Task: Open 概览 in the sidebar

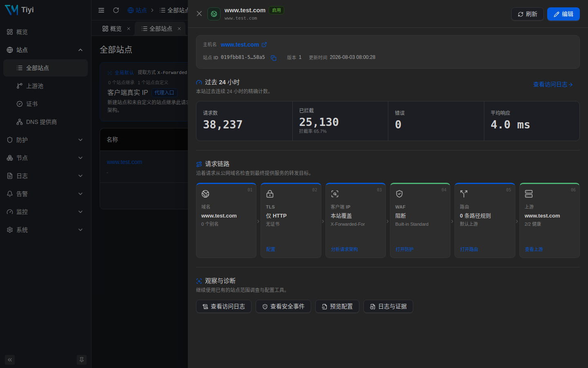Action: pos(45,32)
